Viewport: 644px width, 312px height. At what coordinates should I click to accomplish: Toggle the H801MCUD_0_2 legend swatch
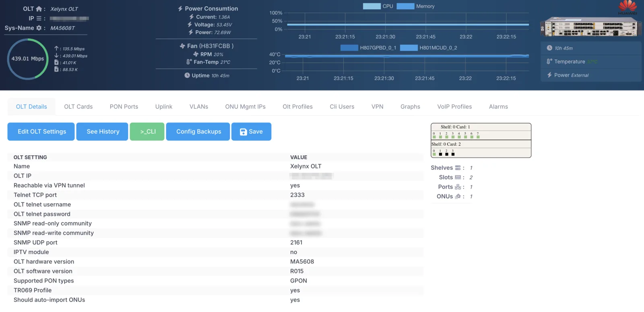tap(409, 48)
